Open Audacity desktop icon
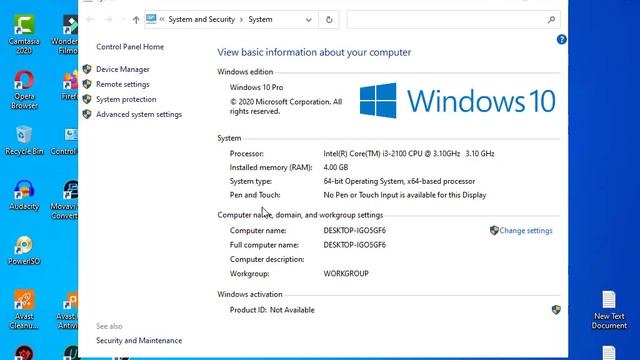The width and height of the screenshot is (640, 360). [x=24, y=195]
